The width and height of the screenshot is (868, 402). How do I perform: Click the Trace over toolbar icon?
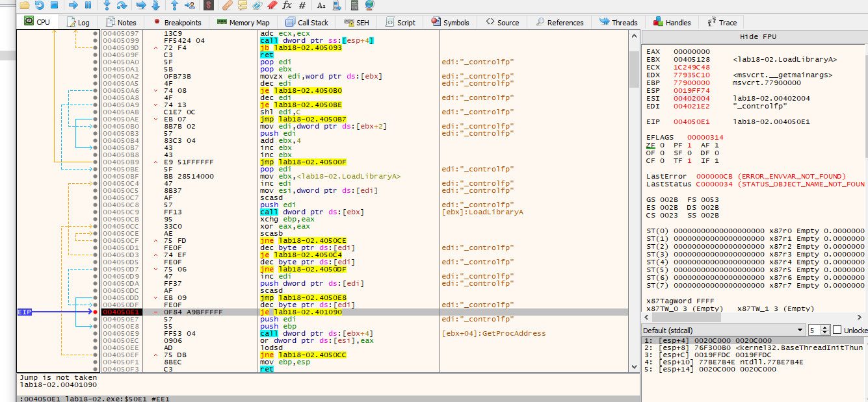pyautogui.click(x=155, y=5)
